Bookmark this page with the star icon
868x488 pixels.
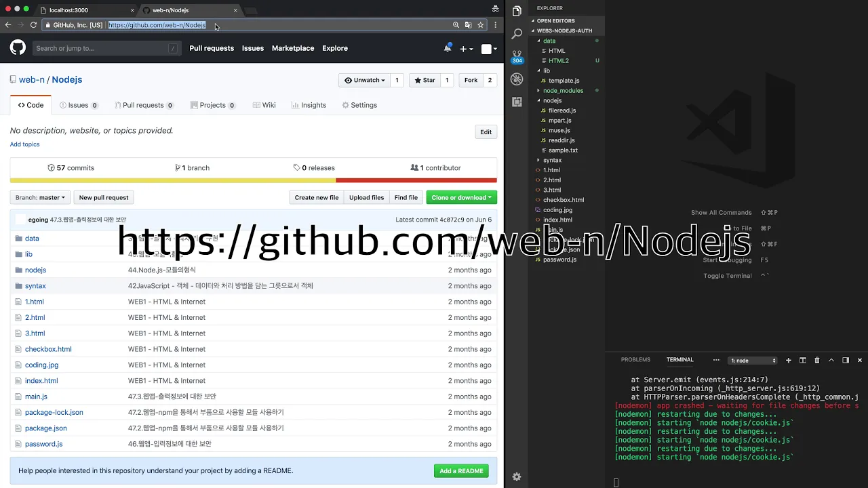[x=480, y=25]
